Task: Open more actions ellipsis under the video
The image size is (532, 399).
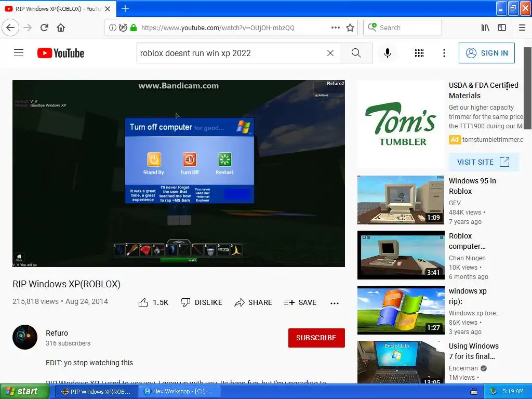Action: [x=335, y=303]
